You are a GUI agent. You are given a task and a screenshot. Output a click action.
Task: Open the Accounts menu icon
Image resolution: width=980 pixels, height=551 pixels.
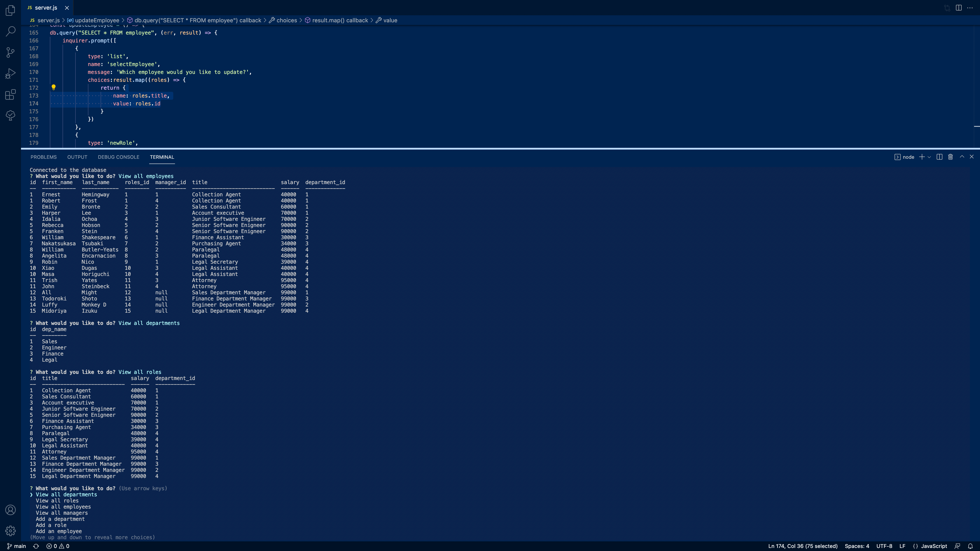[10, 509]
